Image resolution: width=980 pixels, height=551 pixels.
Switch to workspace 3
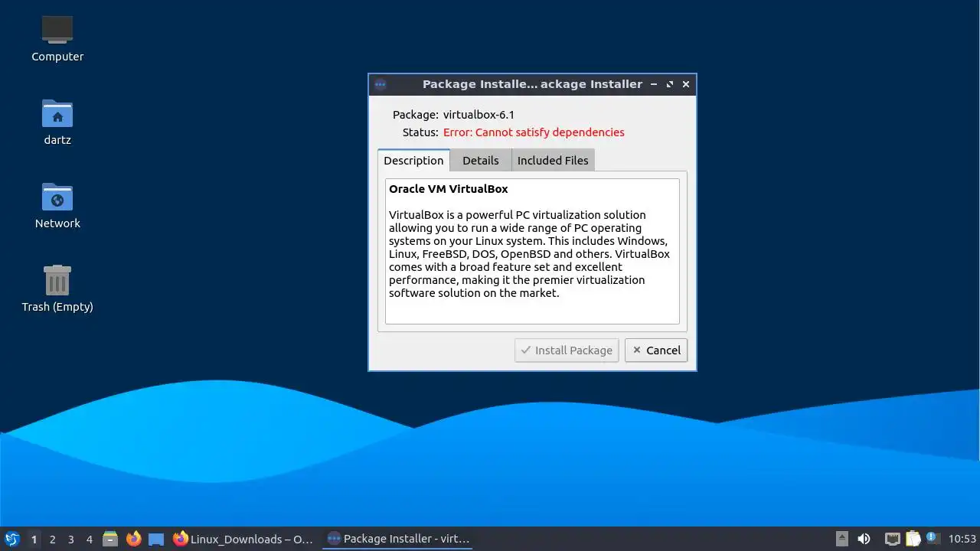(70, 539)
